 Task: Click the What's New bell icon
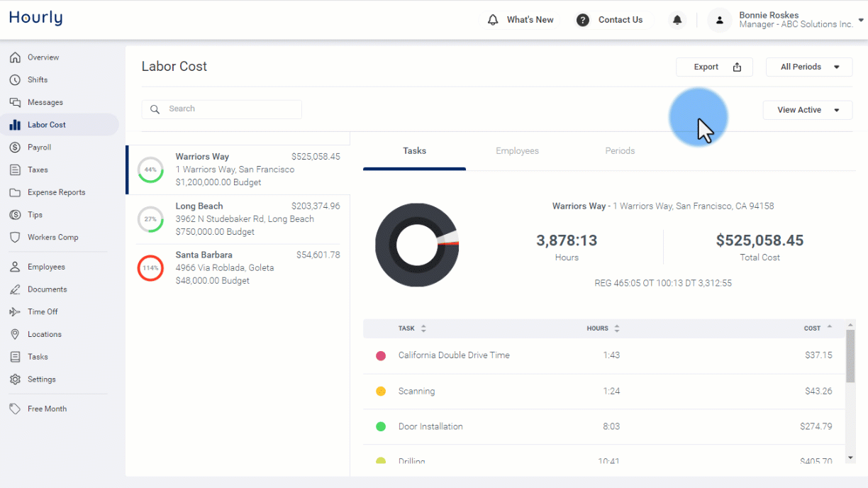pos(493,20)
